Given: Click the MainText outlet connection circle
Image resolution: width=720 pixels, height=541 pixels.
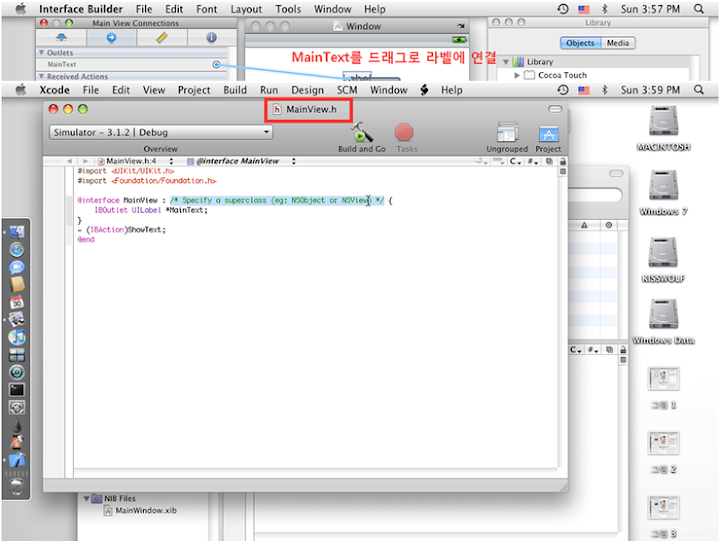Looking at the screenshot, I should point(216,65).
